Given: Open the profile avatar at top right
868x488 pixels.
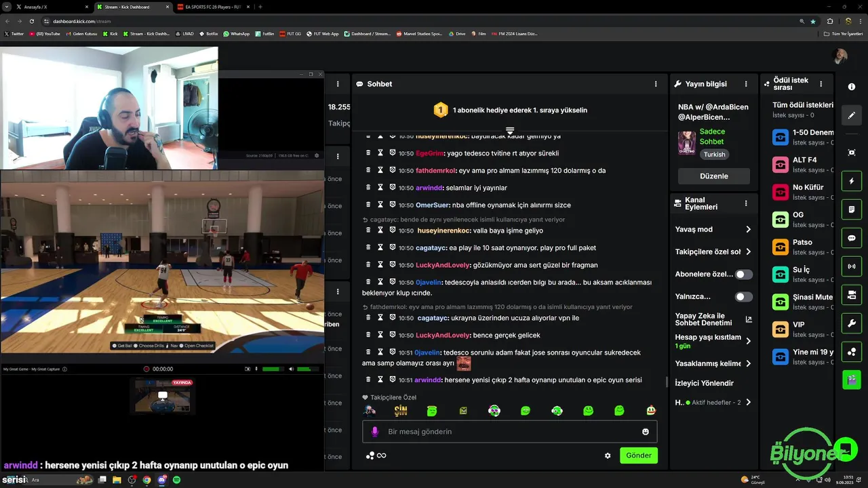Looking at the screenshot, I should pos(840,56).
